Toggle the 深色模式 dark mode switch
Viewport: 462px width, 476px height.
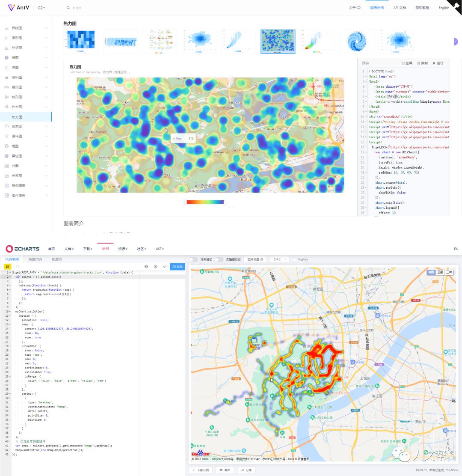click(x=193, y=259)
